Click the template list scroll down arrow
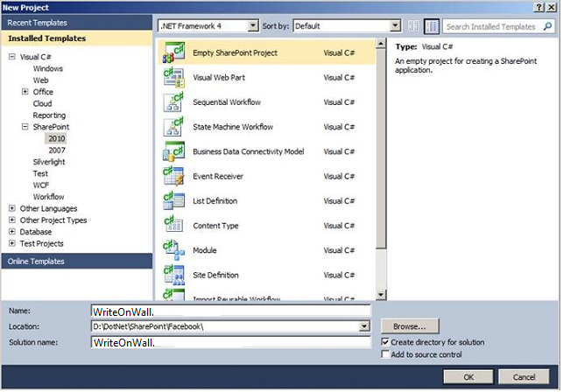The height and width of the screenshot is (392, 563). click(381, 295)
